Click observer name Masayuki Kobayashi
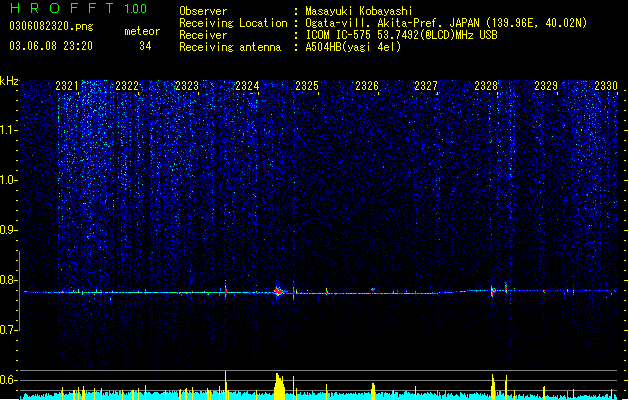The image size is (629, 400). click(x=359, y=11)
